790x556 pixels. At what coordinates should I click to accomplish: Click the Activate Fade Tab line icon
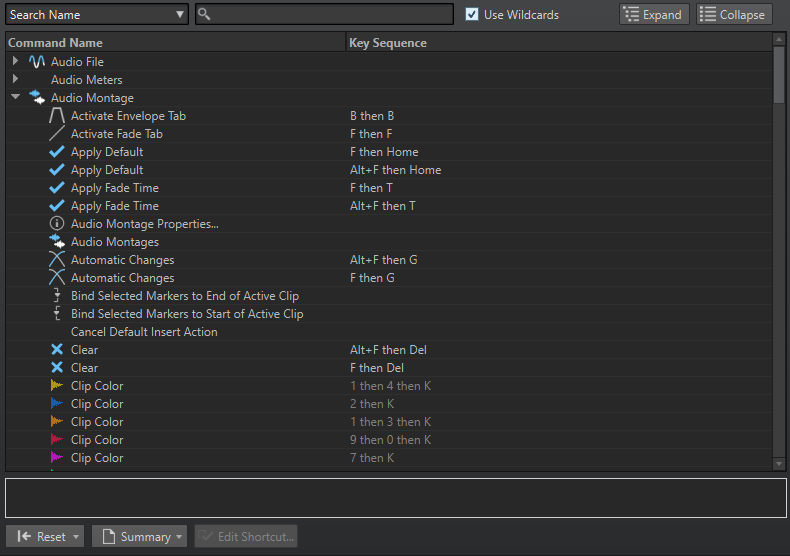click(57, 134)
